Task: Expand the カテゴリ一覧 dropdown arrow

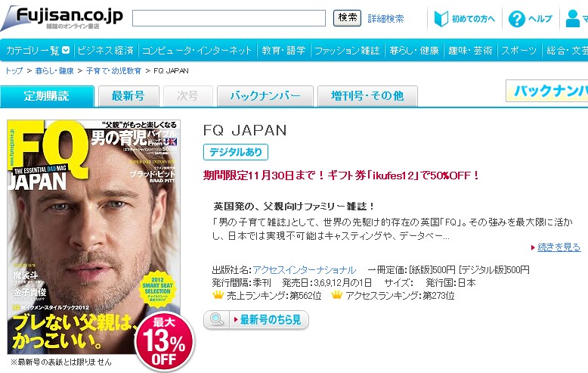Action: tap(66, 50)
